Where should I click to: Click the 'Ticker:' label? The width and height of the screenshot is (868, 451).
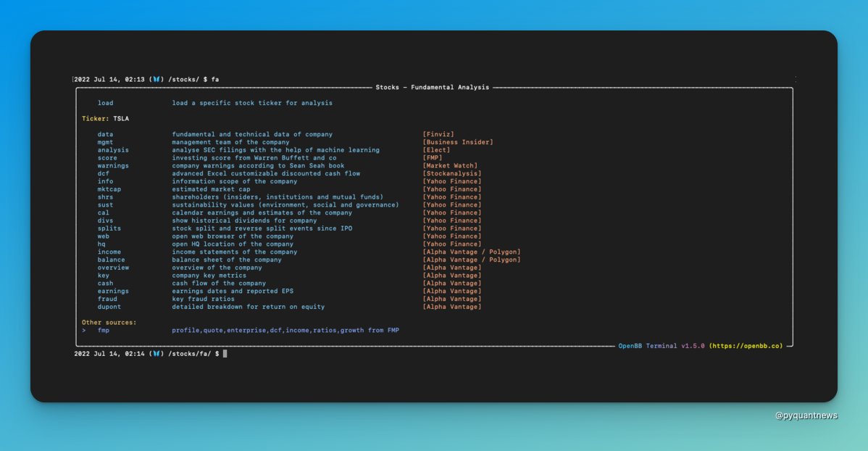coord(96,119)
